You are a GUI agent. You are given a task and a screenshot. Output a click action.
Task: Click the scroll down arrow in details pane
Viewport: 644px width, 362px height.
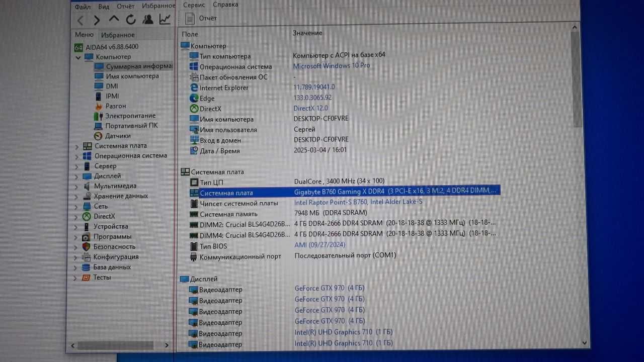click(585, 343)
